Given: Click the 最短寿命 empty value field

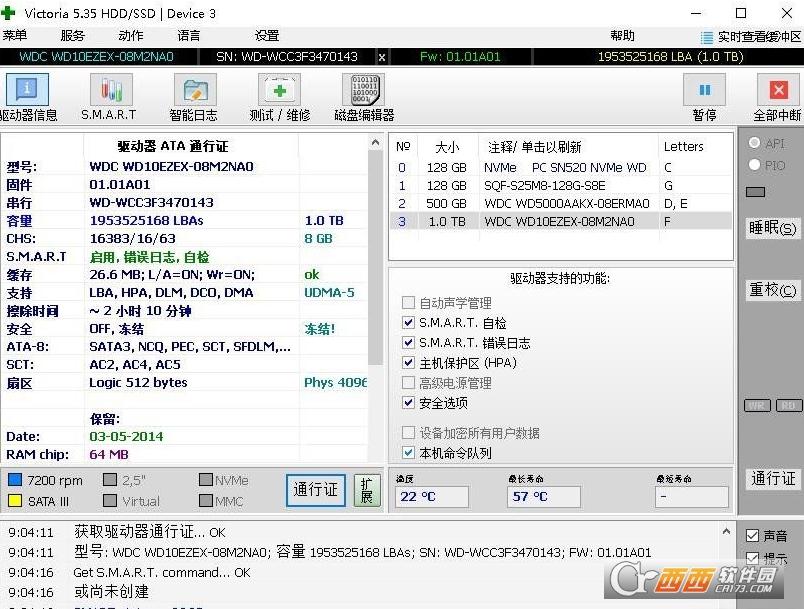Looking at the screenshot, I should click(692, 497).
